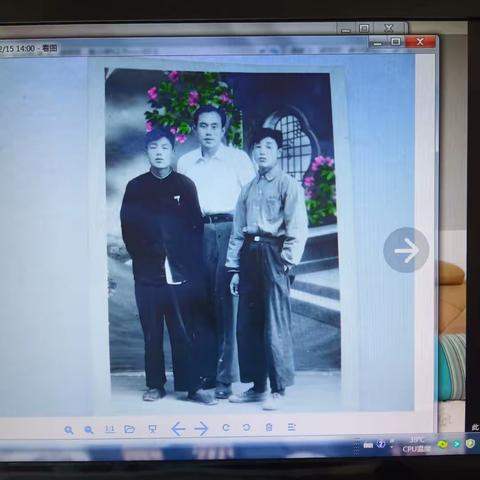Delete the image with the trash icon
Image resolution: width=480 pixels, height=480 pixels.
(x=269, y=427)
